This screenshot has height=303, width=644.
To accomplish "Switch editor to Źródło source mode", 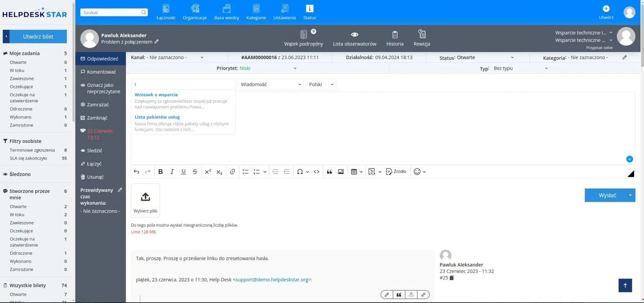I will point(396,172).
